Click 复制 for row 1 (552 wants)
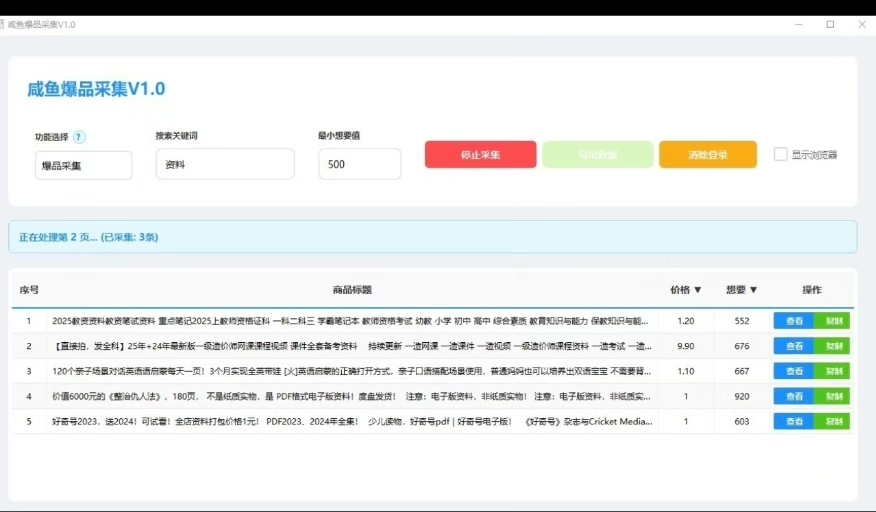This screenshot has height=512, width=876. click(832, 321)
